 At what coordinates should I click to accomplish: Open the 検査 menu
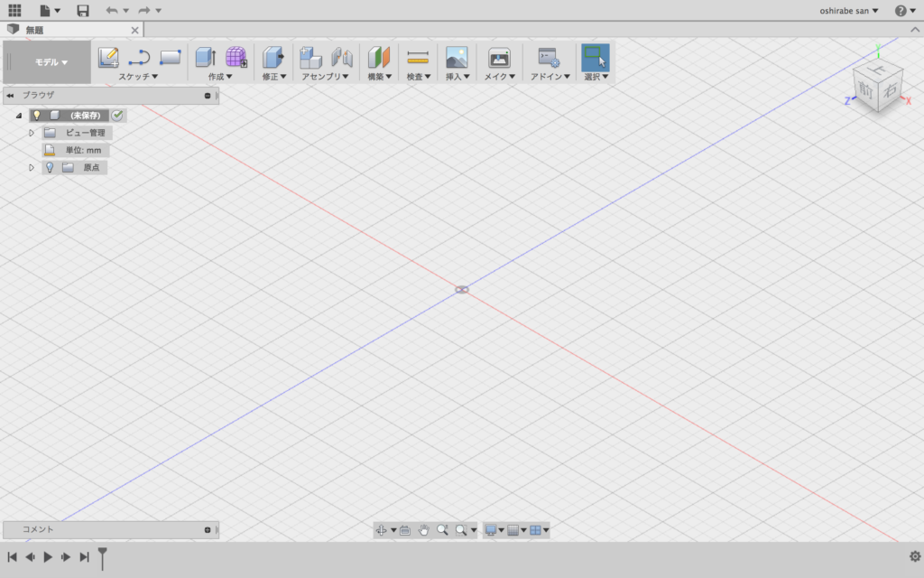[419, 77]
